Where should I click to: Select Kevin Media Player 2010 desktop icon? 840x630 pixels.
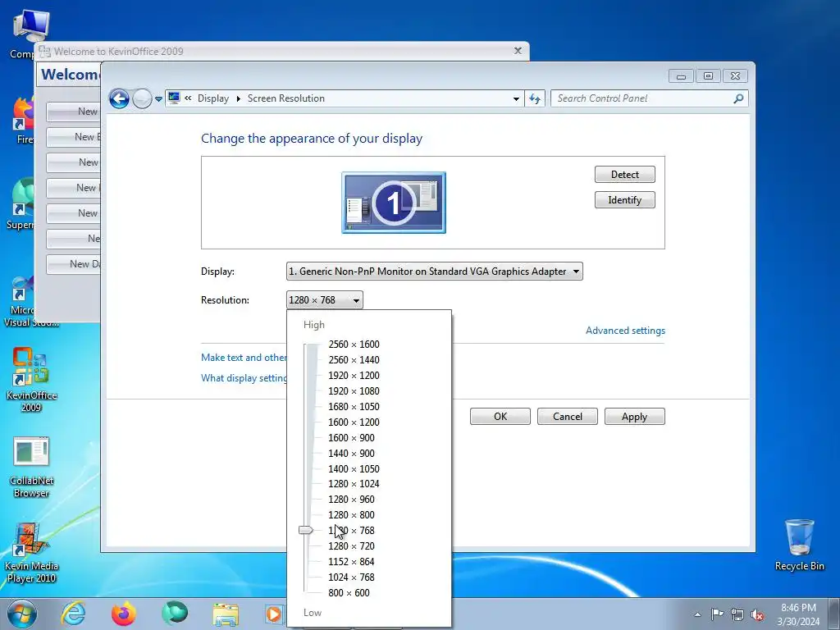click(31, 554)
